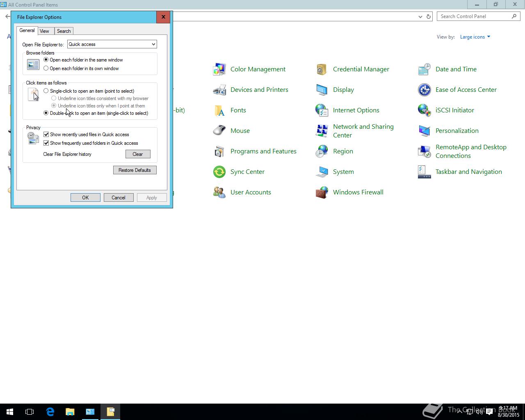The image size is (525, 420).
Task: Open the Programs and Features icon
Action: (219, 151)
